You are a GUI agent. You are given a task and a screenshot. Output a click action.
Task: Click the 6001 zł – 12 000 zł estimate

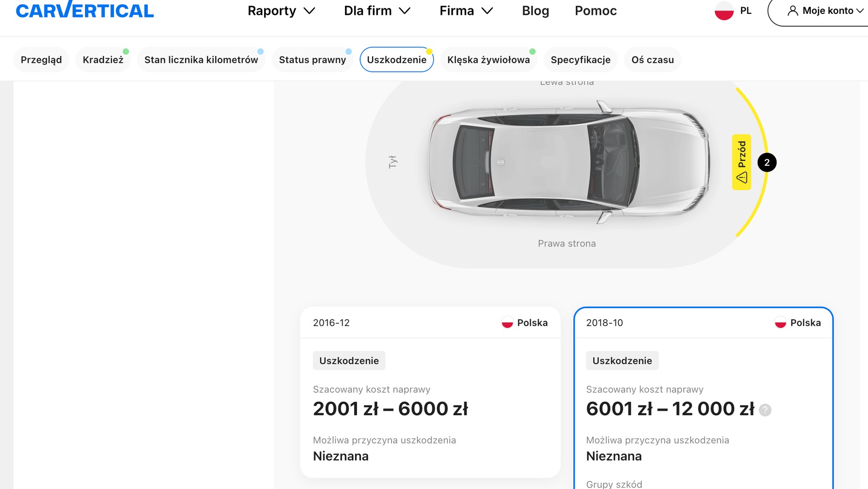(670, 409)
